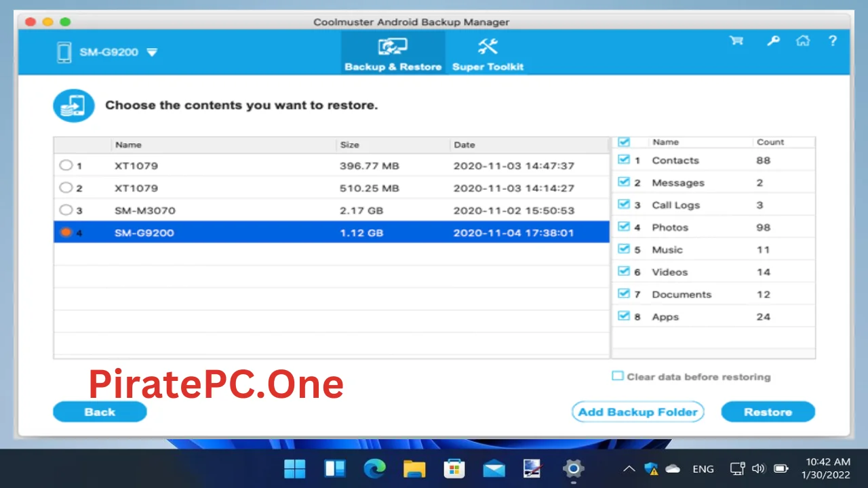This screenshot has height=488, width=868.
Task: Open Task View widgets icon
Action: pos(335,468)
